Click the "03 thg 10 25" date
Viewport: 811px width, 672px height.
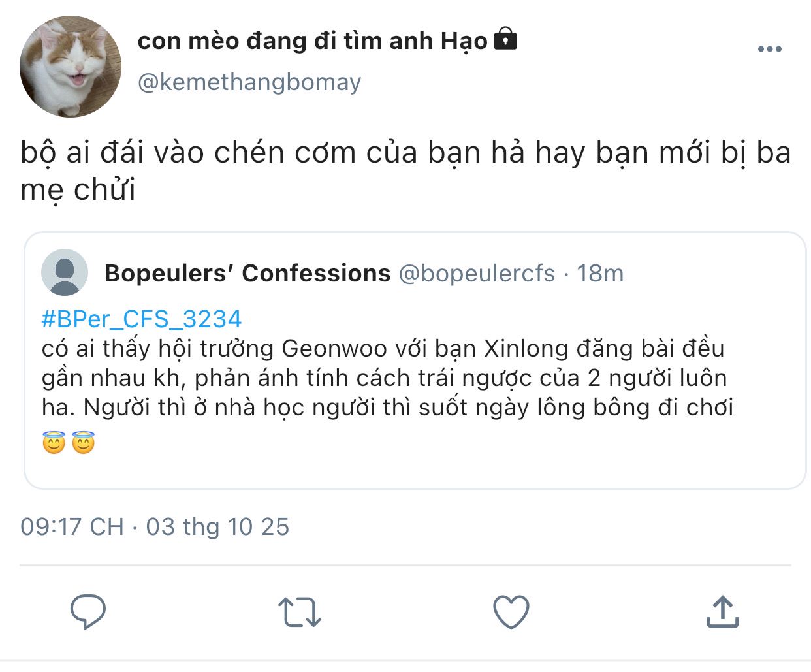217,526
